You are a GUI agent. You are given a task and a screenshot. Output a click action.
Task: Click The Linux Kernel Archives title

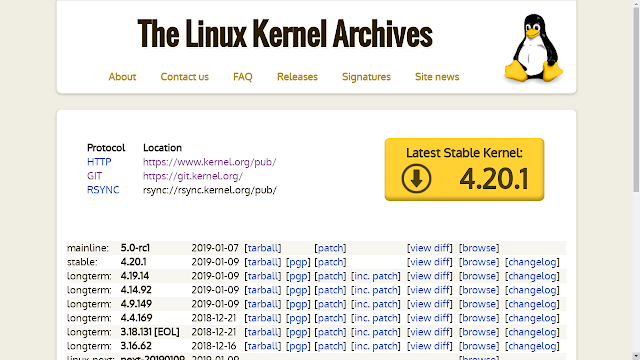tap(285, 33)
